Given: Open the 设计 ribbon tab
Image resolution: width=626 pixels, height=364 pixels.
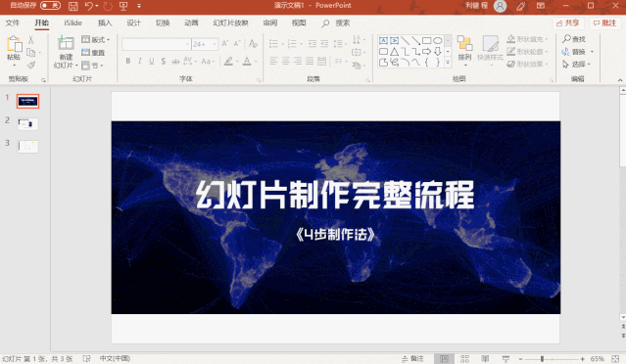Looking at the screenshot, I should click(134, 23).
